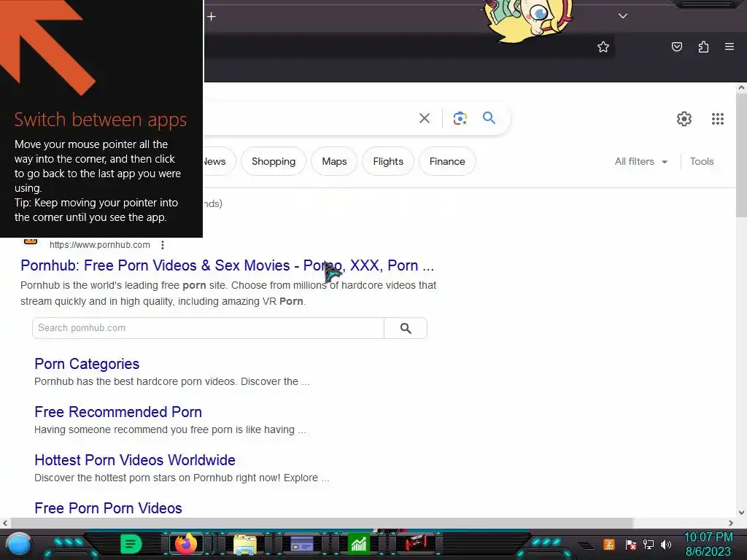This screenshot has width=747, height=560.
Task: Open the three-dot menu beside the result URL
Action: pyautogui.click(x=163, y=245)
